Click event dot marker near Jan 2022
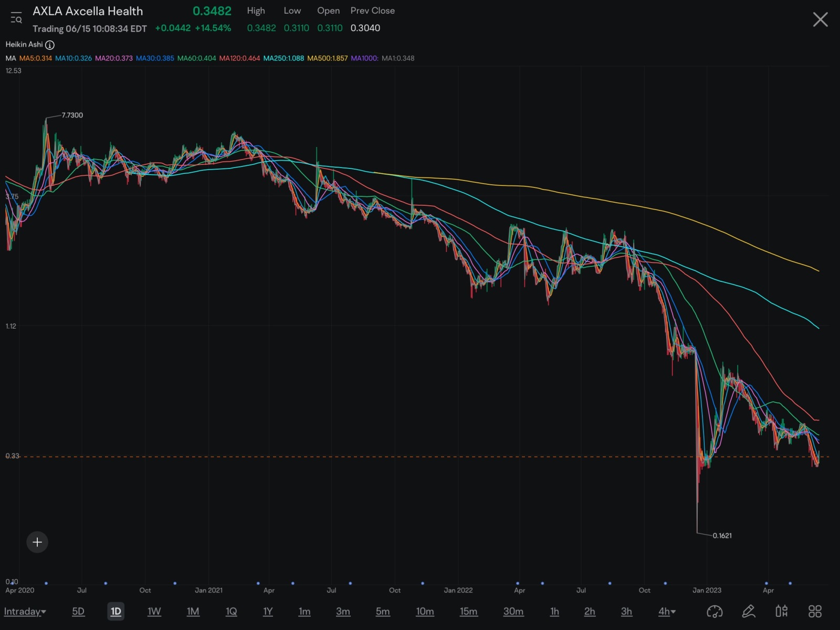The height and width of the screenshot is (630, 840). click(x=423, y=583)
